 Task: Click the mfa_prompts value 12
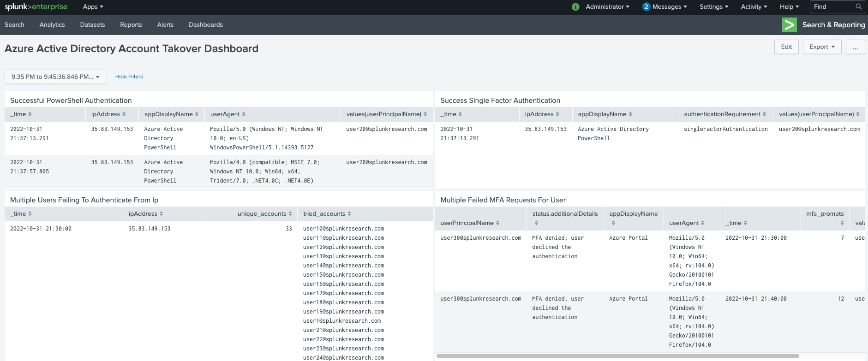tap(841, 299)
